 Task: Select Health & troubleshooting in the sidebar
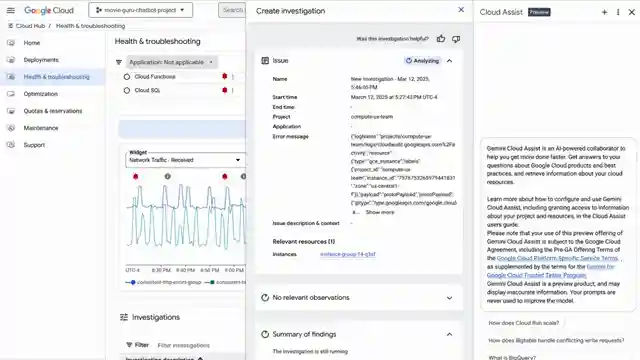click(52, 77)
